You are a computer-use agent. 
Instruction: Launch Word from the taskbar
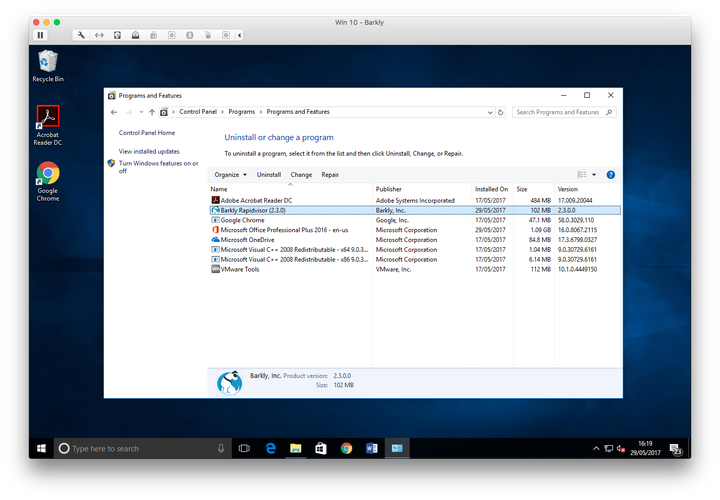(x=371, y=449)
